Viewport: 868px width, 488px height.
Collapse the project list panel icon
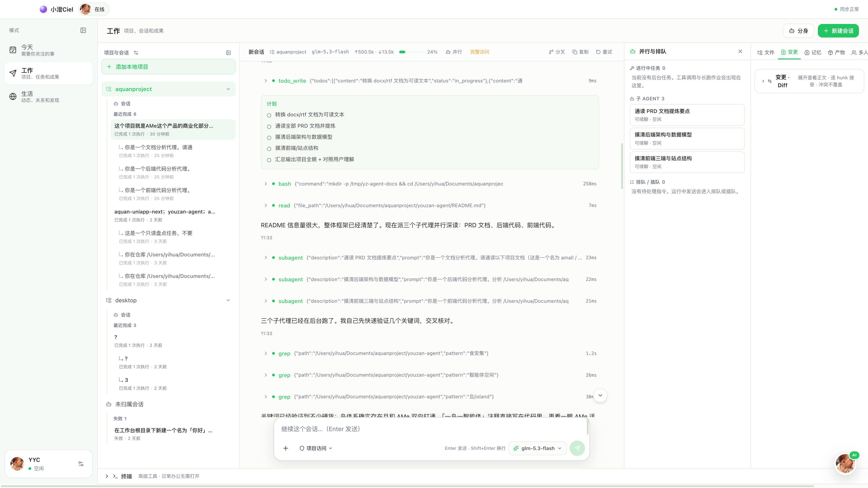229,53
